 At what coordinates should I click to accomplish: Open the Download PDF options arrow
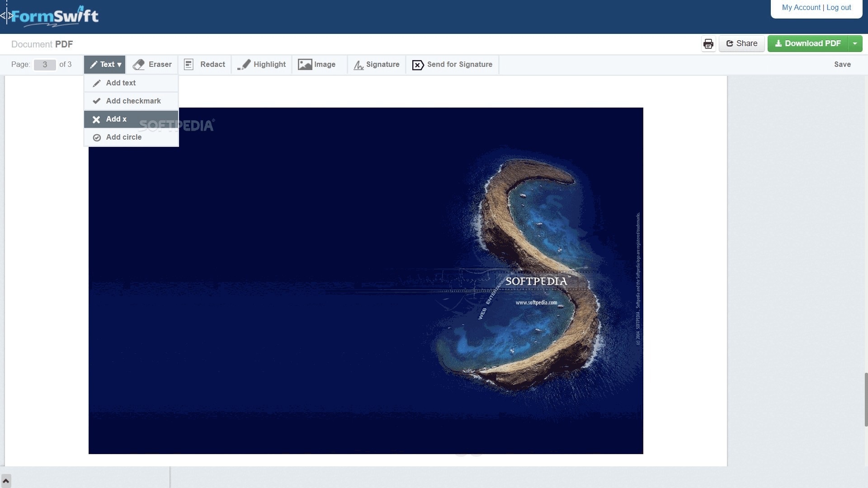point(855,43)
